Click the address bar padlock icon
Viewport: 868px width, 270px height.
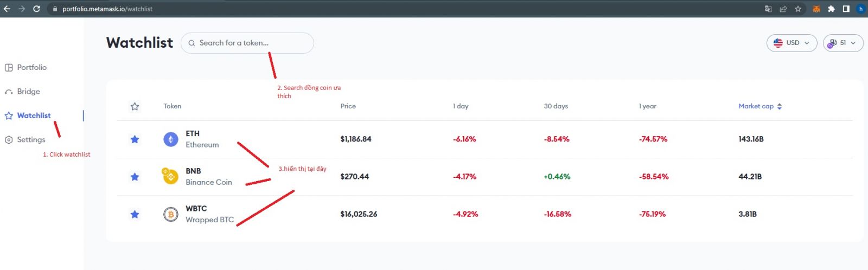coord(55,9)
